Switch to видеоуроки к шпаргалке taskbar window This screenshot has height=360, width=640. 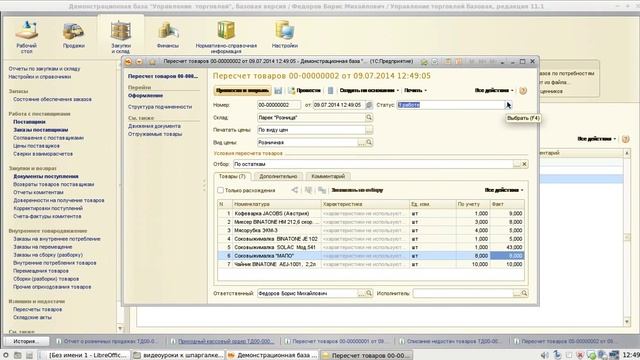(179, 355)
